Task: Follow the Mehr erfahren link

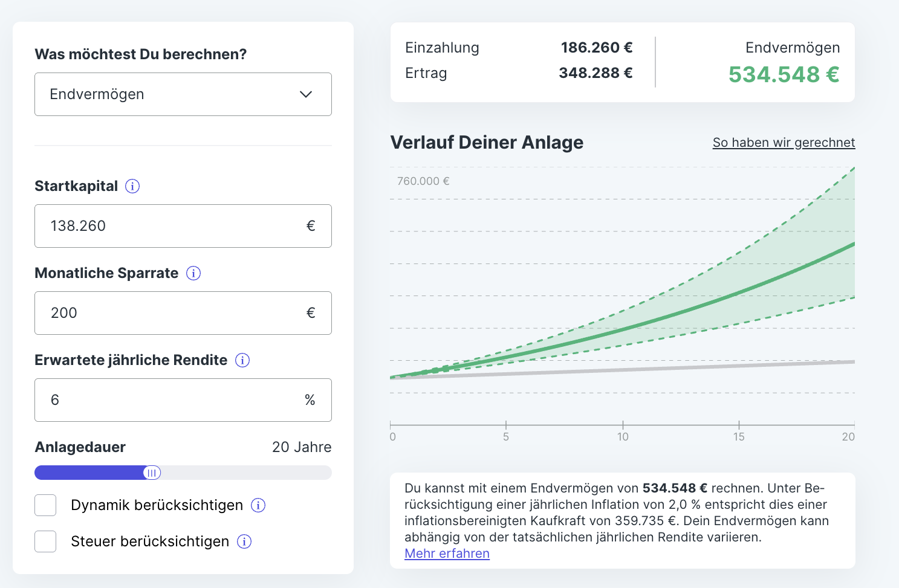Action: pos(447,554)
